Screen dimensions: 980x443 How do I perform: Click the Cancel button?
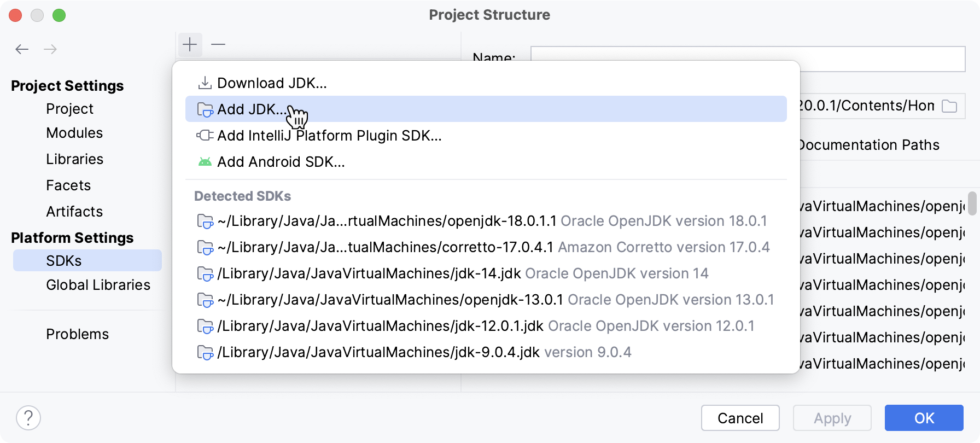pyautogui.click(x=740, y=418)
